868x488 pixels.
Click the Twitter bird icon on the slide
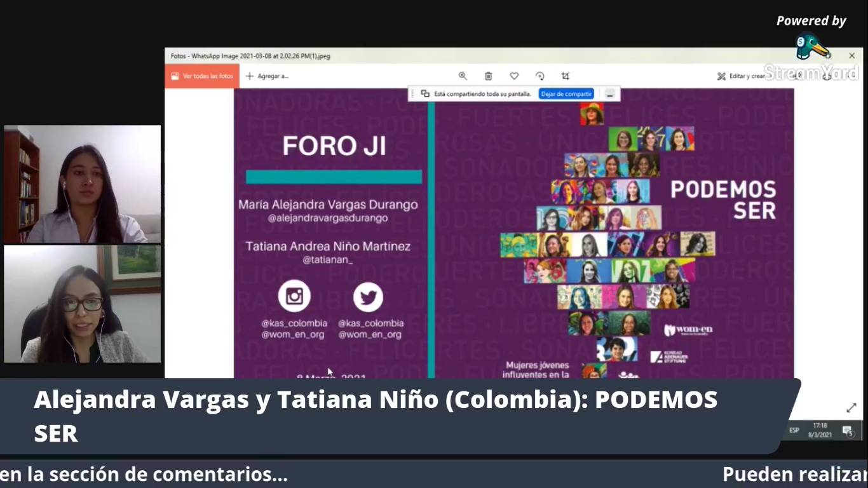coord(368,296)
